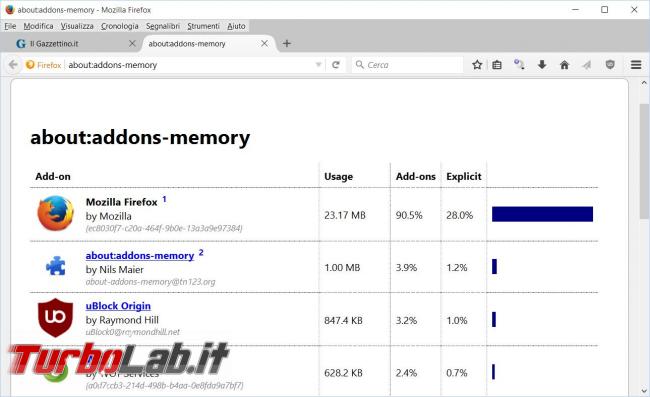Click footnote 1 next to Mozilla Firefox
650x397 pixels.
164,199
